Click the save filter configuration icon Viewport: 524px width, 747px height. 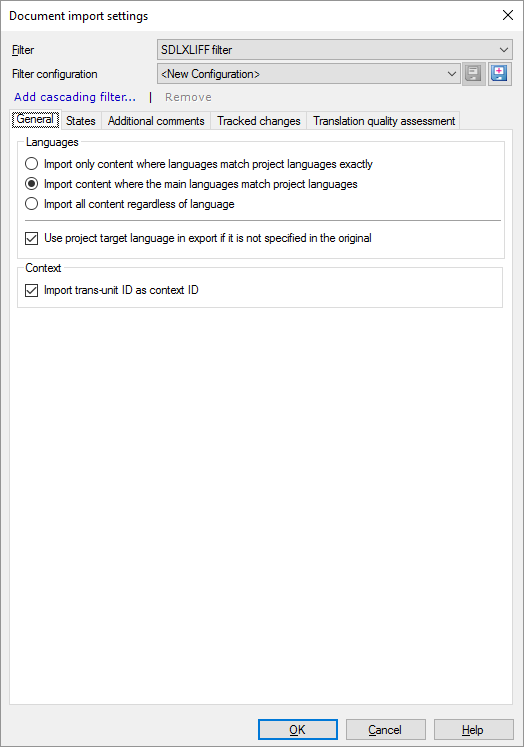[474, 74]
